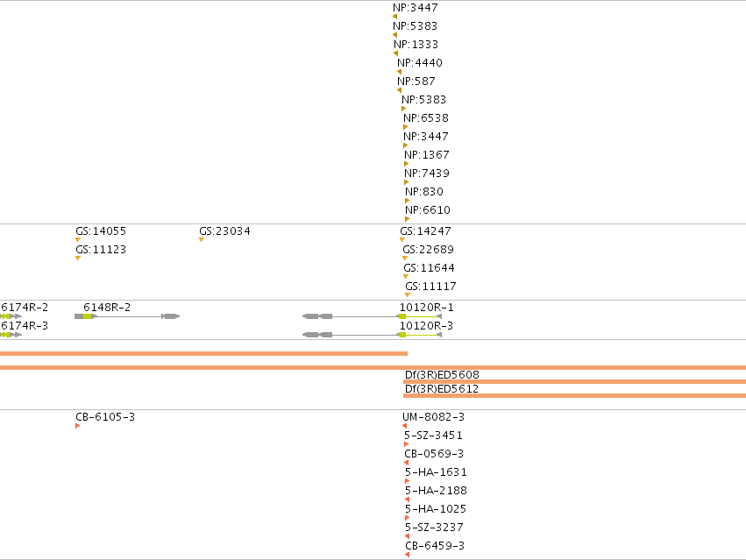Select the 10120R-3 label text
The image size is (746, 560).
(x=426, y=326)
